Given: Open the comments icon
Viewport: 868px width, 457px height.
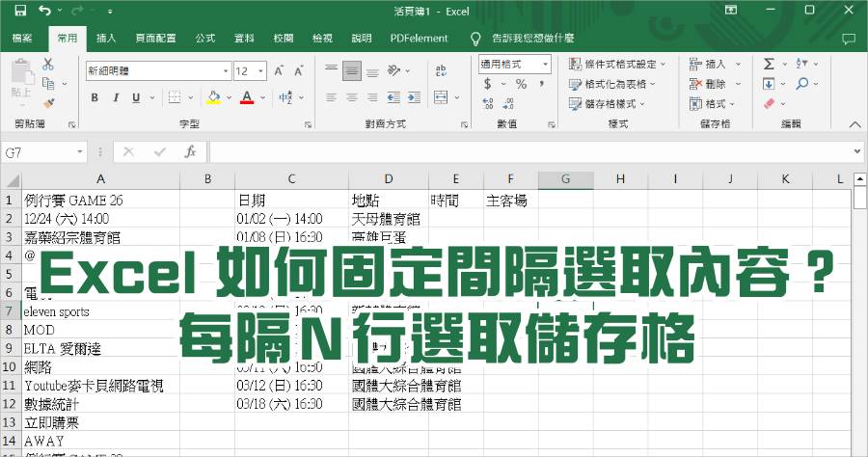Looking at the screenshot, I should point(848,39).
